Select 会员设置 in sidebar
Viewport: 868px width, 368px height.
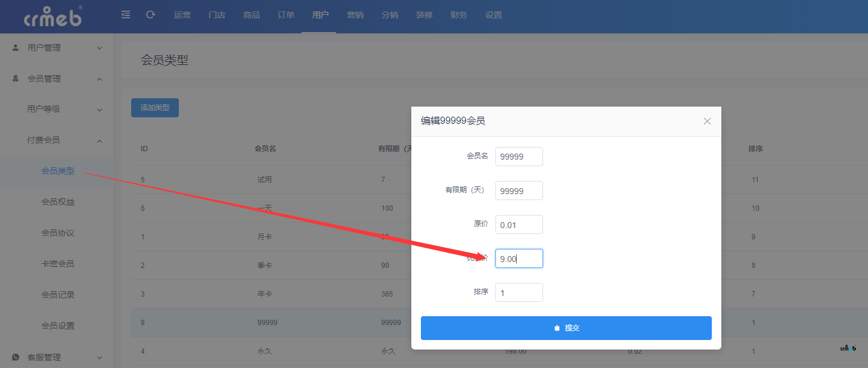tap(58, 326)
